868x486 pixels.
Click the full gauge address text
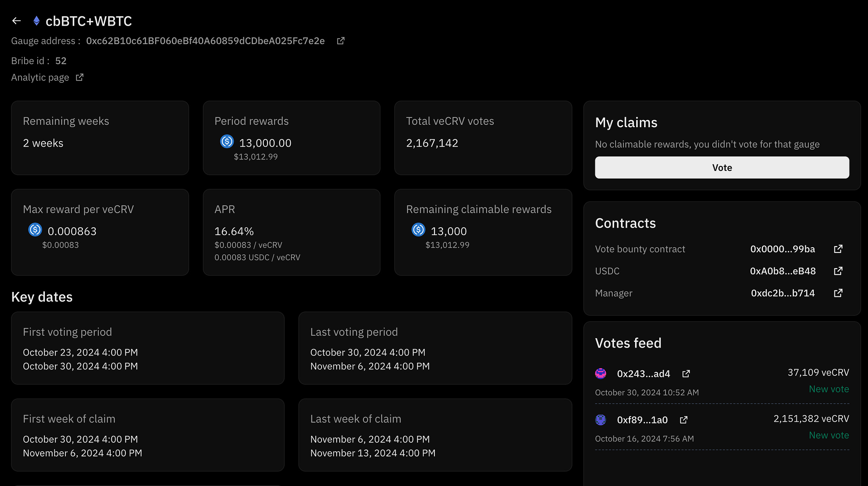pyautogui.click(x=205, y=41)
